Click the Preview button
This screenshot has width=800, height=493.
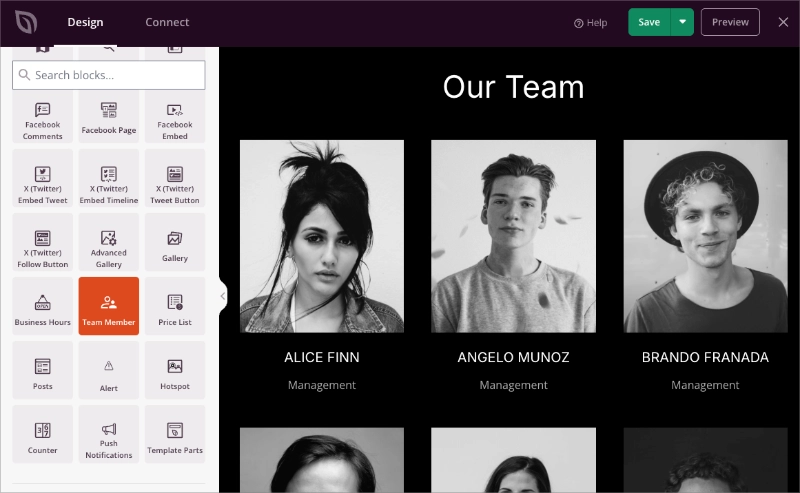point(730,22)
